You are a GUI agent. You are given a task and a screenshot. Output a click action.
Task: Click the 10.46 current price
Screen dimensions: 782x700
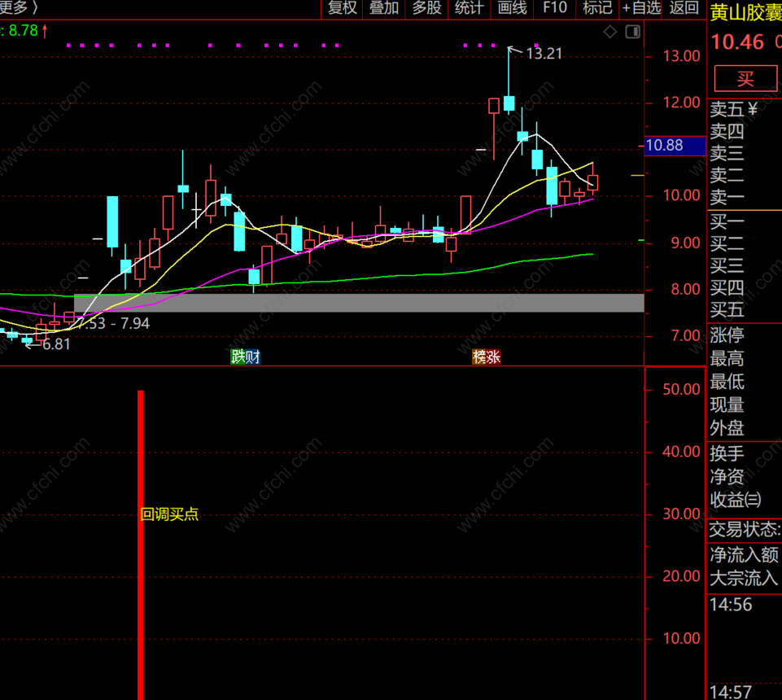pyautogui.click(x=737, y=42)
